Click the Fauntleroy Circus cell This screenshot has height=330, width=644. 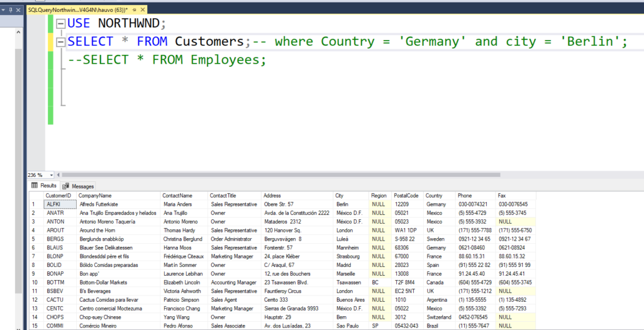297,291
